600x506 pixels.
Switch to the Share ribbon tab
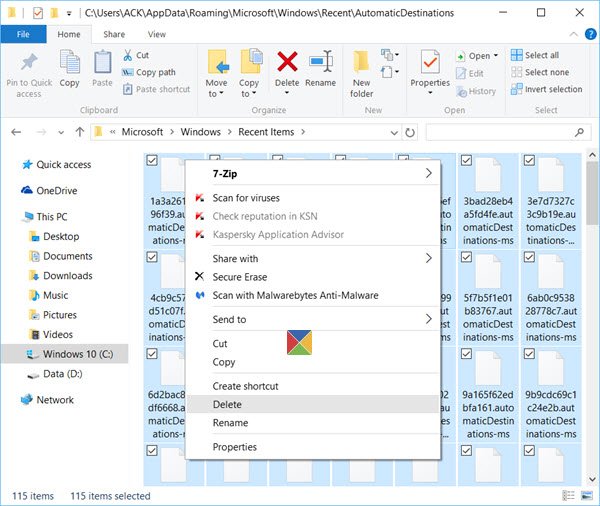point(114,34)
